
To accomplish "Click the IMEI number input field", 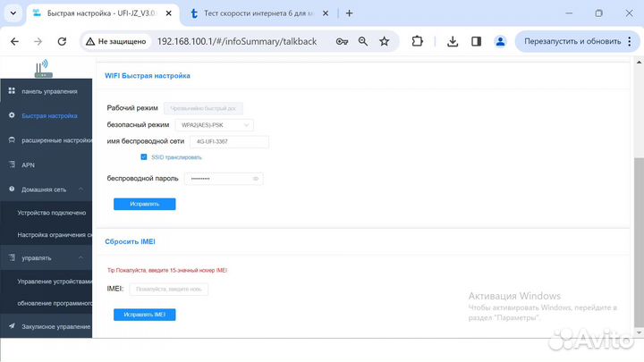I will click(169, 290).
